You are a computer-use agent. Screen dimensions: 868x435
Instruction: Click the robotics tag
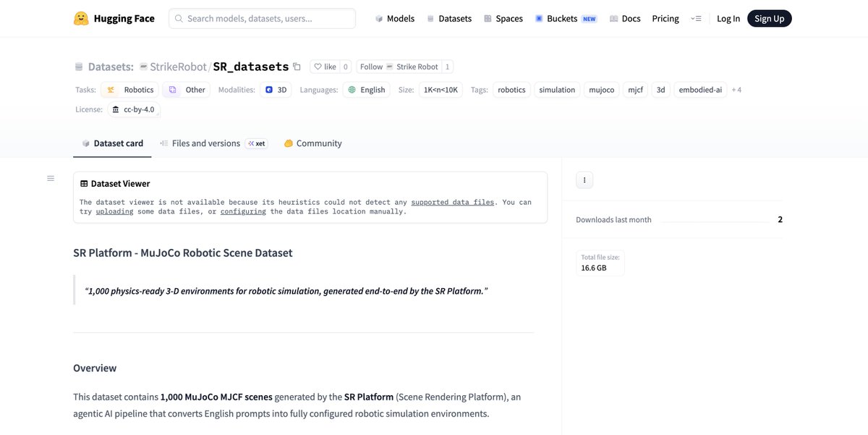(x=512, y=90)
